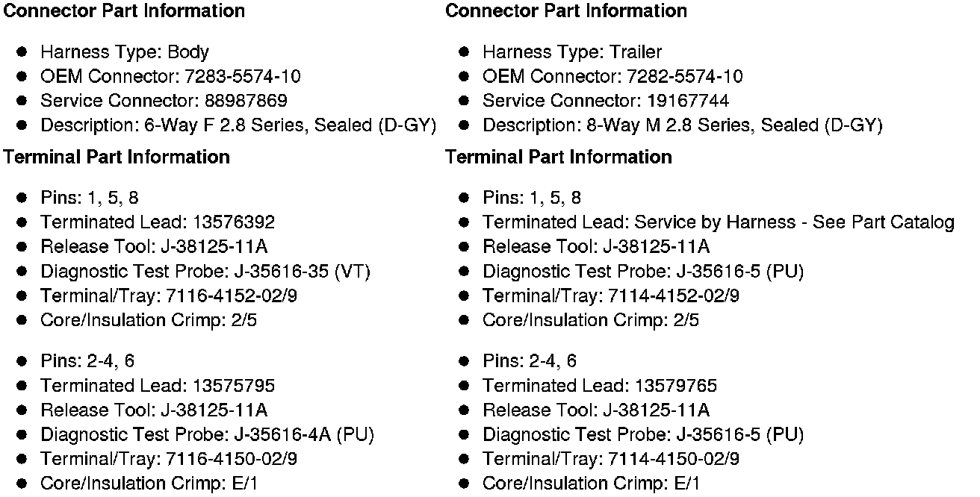Image resolution: width=980 pixels, height=497 pixels.
Task: Click the 6-Way F 2.8 Series description
Action: coord(238,125)
